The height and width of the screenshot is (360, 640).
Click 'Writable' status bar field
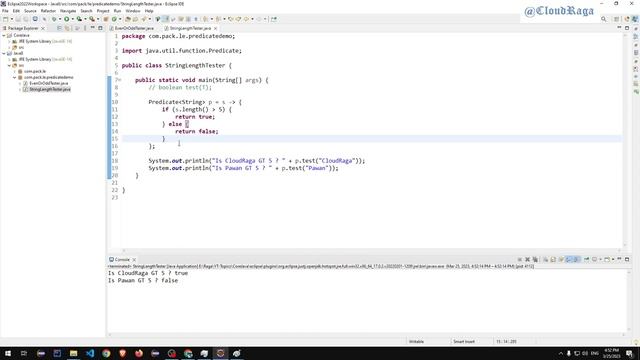(416, 342)
